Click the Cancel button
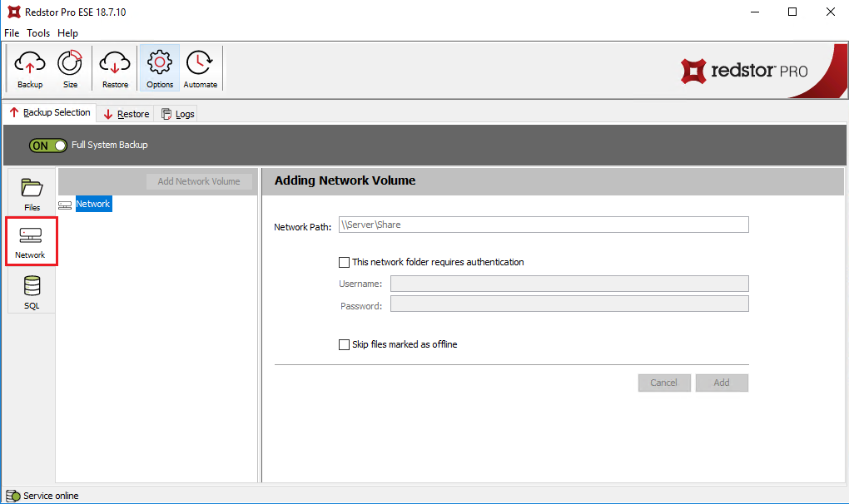The width and height of the screenshot is (849, 504). [664, 383]
